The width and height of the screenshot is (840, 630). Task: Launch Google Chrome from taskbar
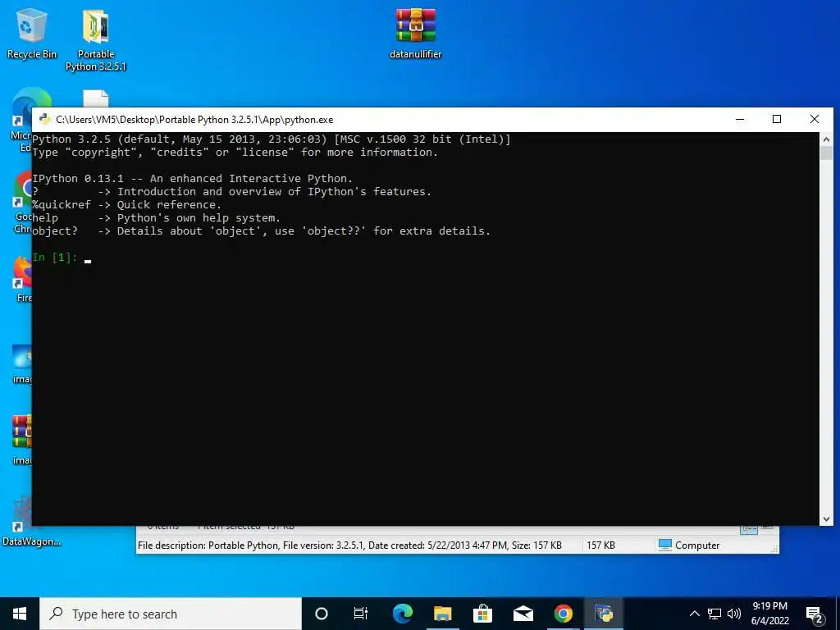point(563,614)
